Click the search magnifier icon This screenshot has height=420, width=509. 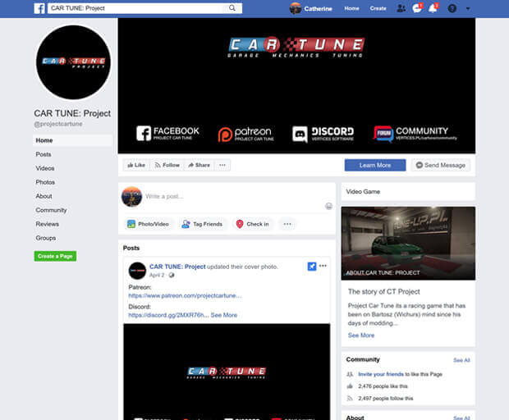click(x=233, y=8)
